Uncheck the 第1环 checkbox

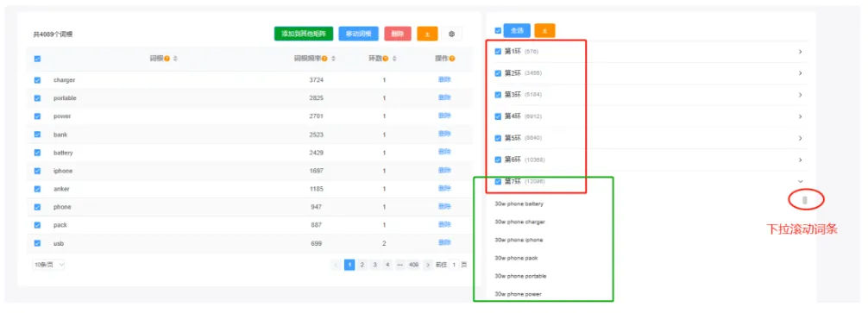pos(498,52)
